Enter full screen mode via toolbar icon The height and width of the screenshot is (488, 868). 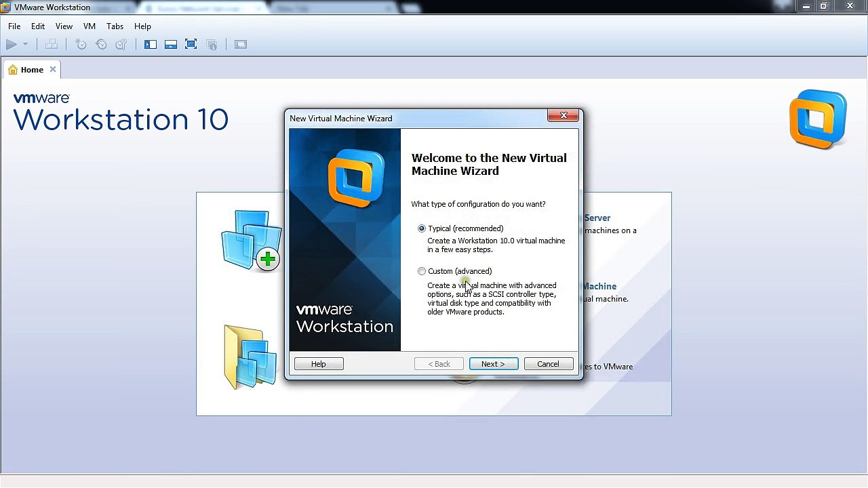tap(191, 45)
